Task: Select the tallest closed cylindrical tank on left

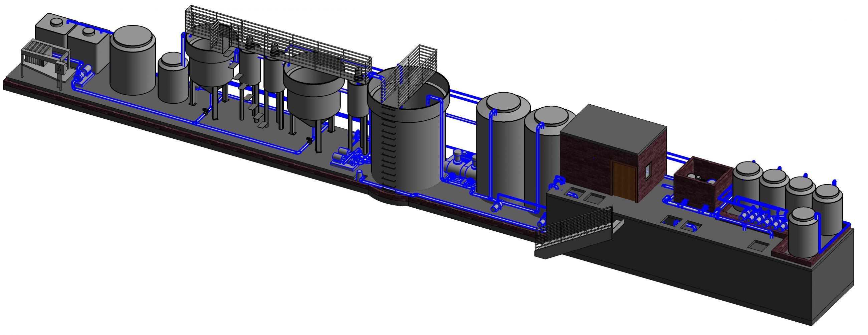Action: point(133,60)
